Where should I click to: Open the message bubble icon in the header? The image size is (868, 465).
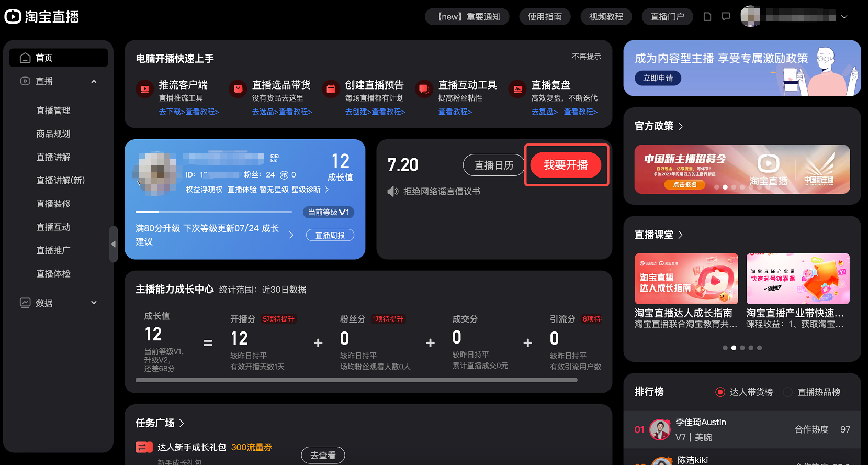(x=726, y=17)
